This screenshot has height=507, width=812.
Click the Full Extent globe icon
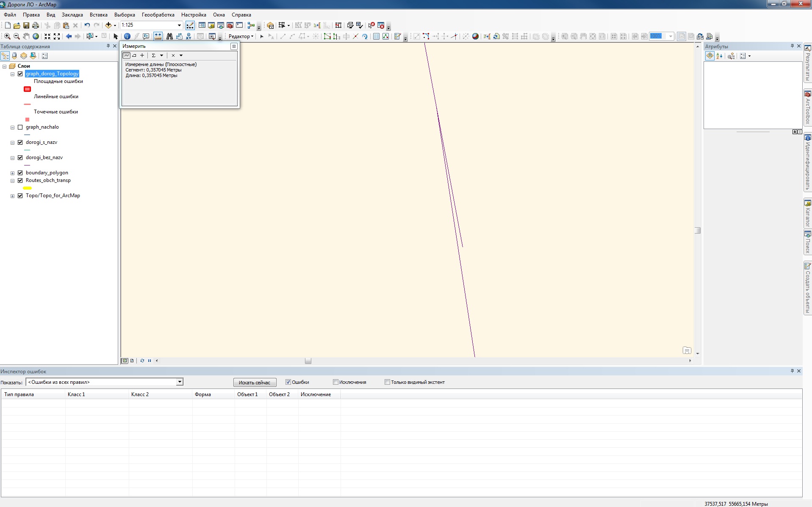pos(36,36)
